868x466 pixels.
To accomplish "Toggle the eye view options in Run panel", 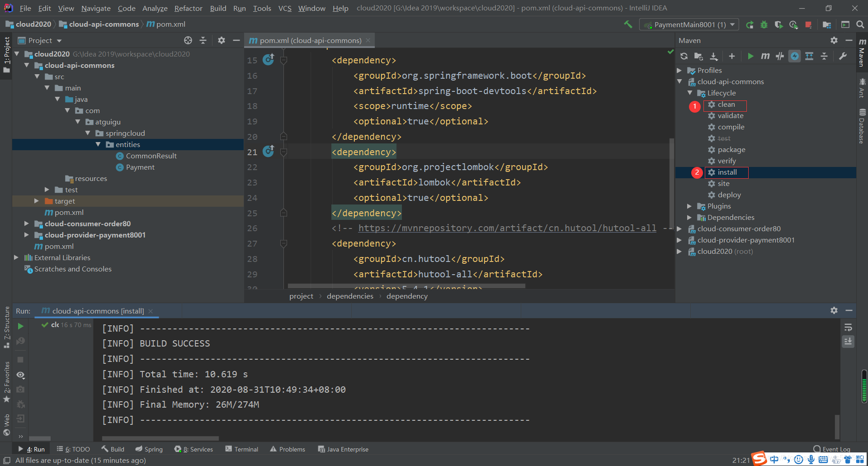I will click(20, 375).
